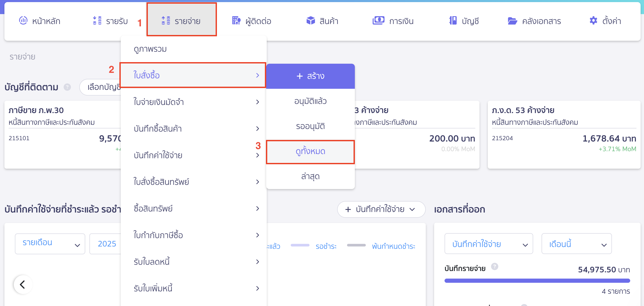Expand ใบกำกับภาษีซื้อ submenu
Image resolution: width=644 pixels, height=306 pixels.
point(193,235)
